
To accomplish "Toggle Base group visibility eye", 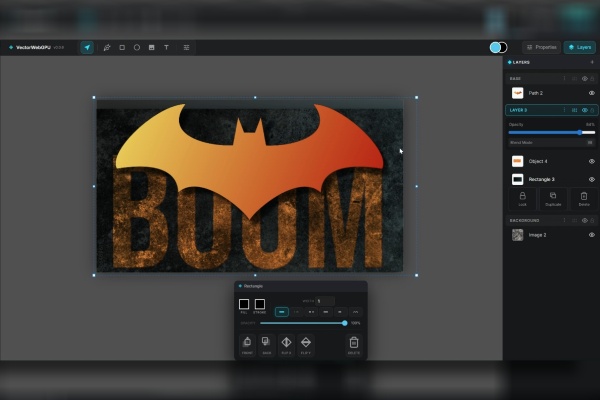I will tap(585, 78).
